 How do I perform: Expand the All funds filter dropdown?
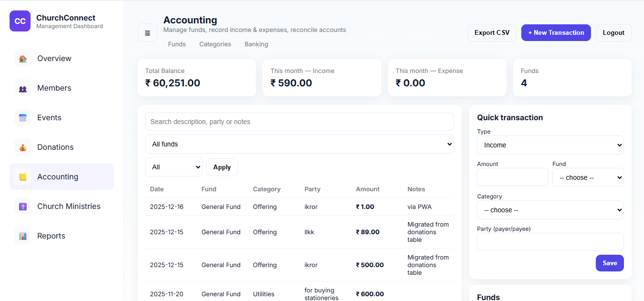coord(299,144)
